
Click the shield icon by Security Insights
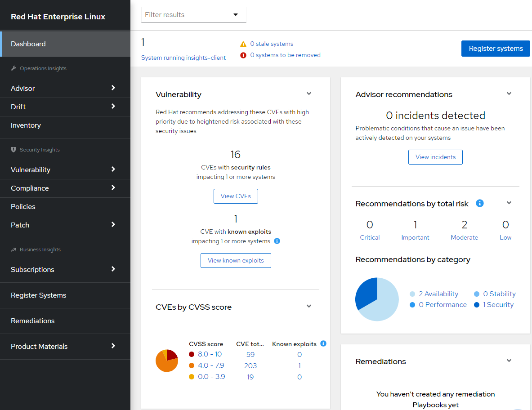13,150
